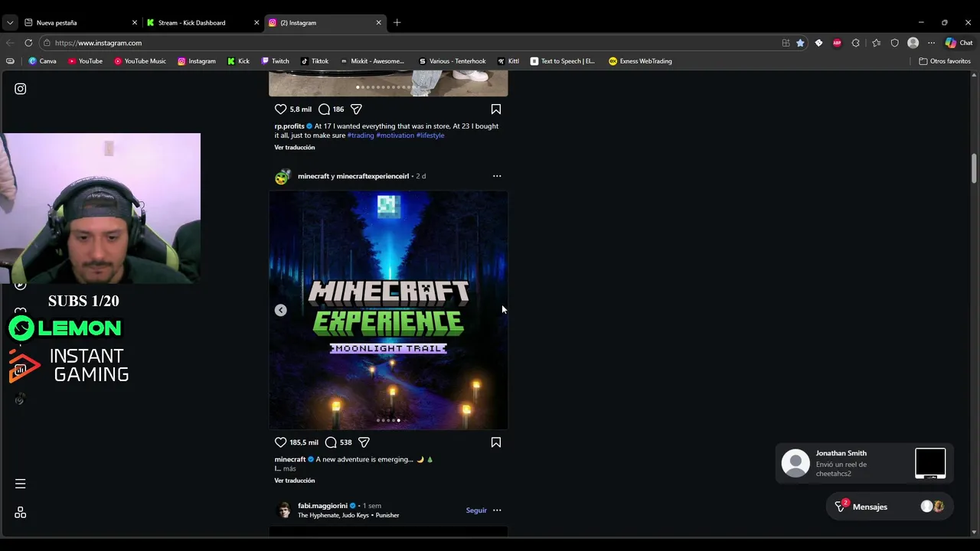Save the Minecraft post with bookmark

(496, 442)
